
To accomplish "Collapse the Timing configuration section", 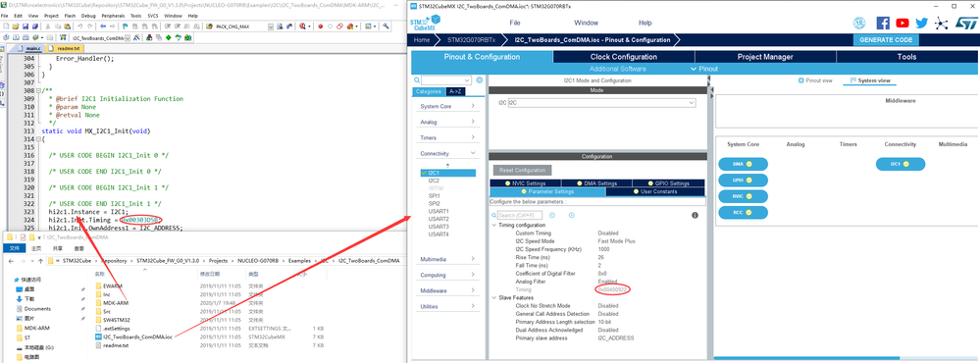I will tap(493, 225).
